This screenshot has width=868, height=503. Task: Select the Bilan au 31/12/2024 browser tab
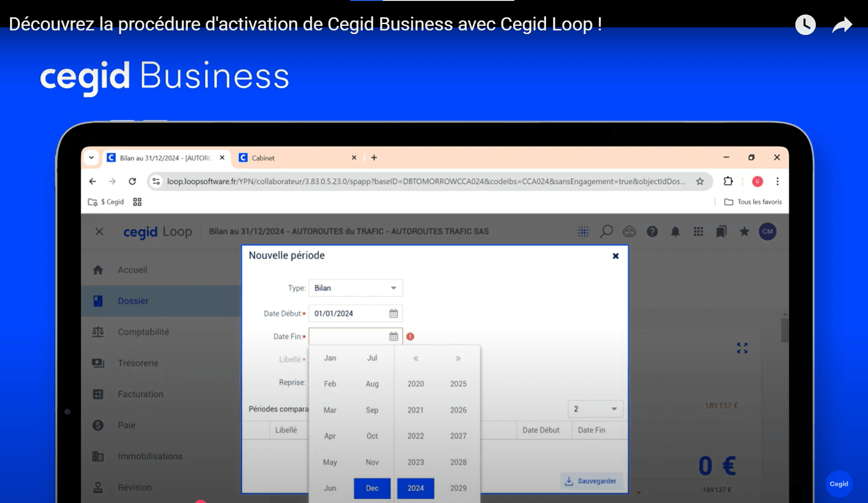(166, 158)
